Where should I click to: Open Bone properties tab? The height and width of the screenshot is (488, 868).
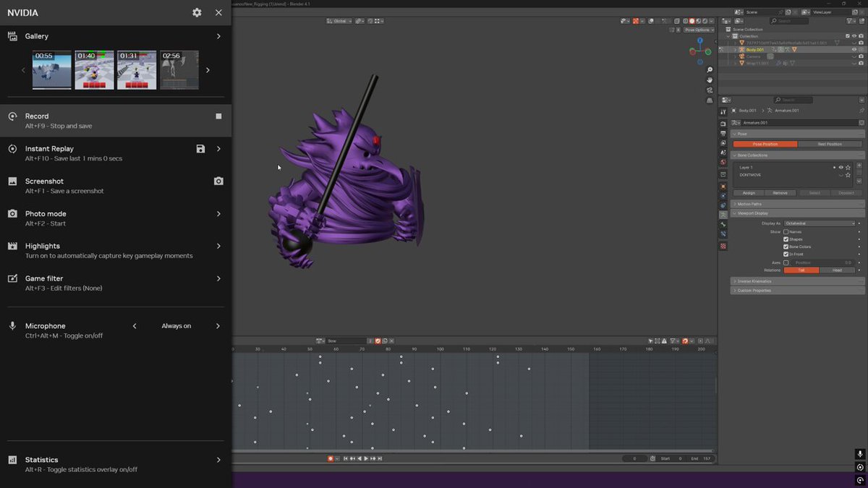[x=723, y=224]
